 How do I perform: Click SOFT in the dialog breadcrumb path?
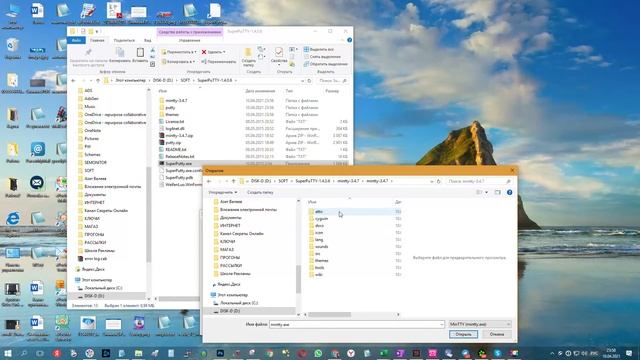click(283, 181)
